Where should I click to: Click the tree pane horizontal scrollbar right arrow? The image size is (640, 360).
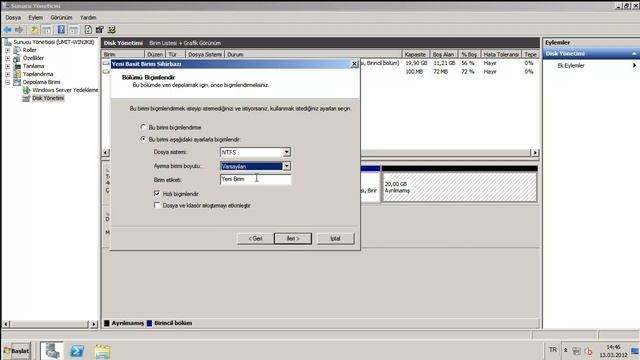94,324
